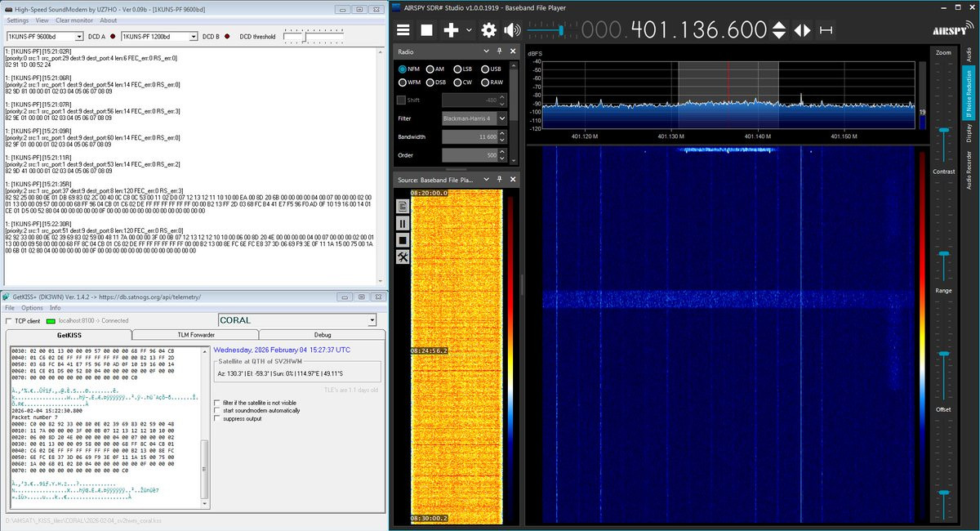Stop the radio with the top toolbar square button

coord(426,30)
